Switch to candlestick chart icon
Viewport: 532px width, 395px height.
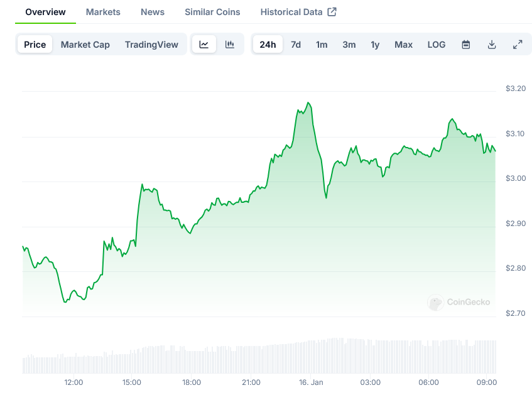(230, 45)
